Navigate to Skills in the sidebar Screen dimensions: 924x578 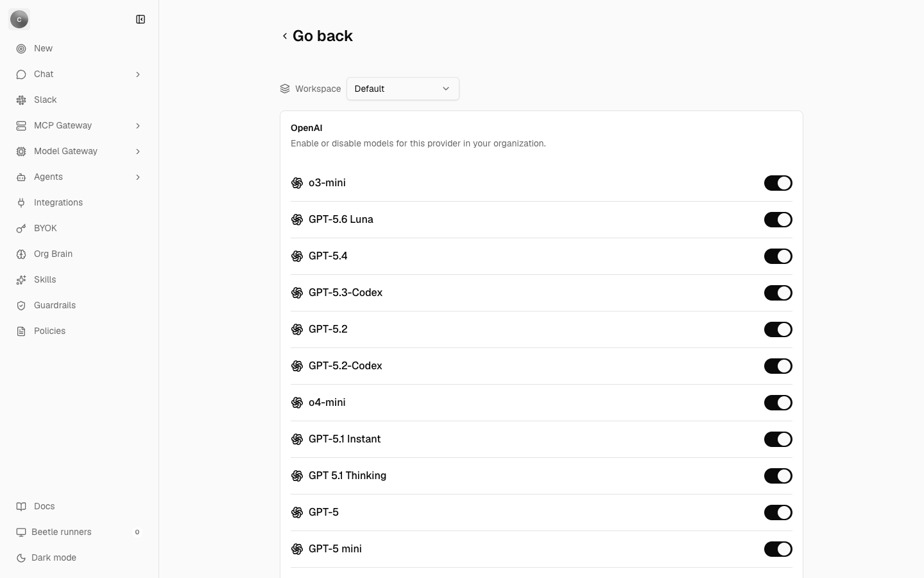(79, 280)
